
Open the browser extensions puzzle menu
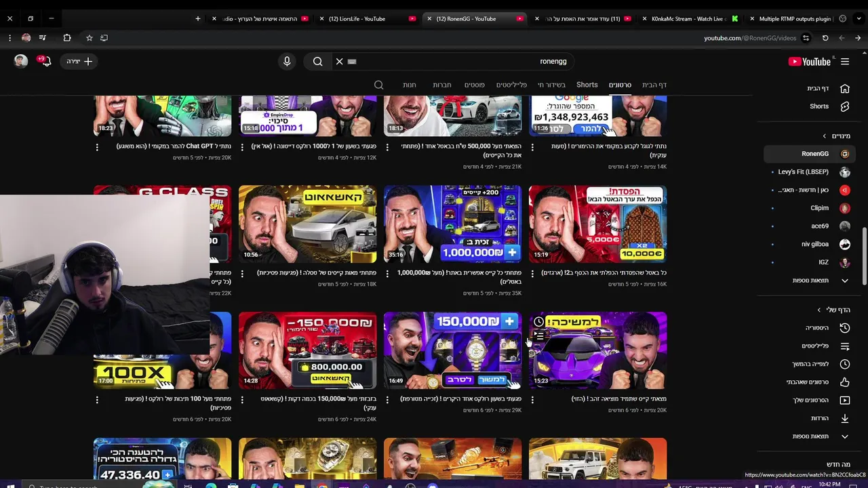pyautogui.click(x=66, y=38)
